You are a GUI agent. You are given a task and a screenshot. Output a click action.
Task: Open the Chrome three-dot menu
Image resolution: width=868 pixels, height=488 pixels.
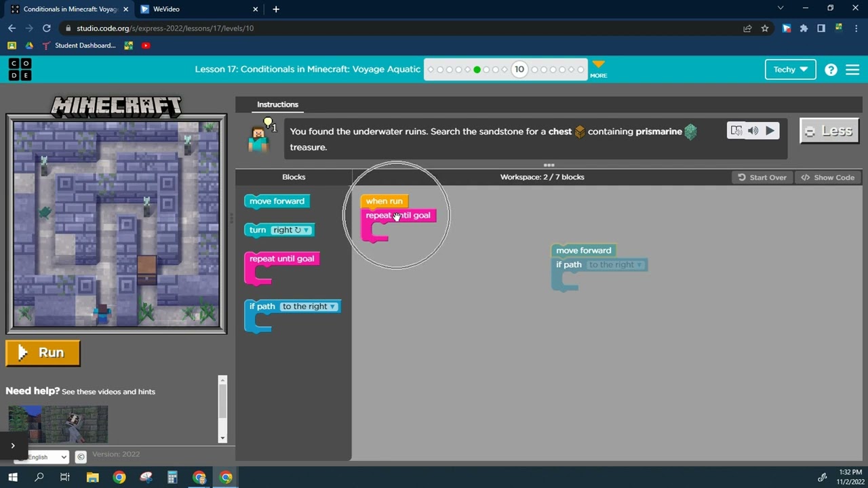tap(856, 28)
